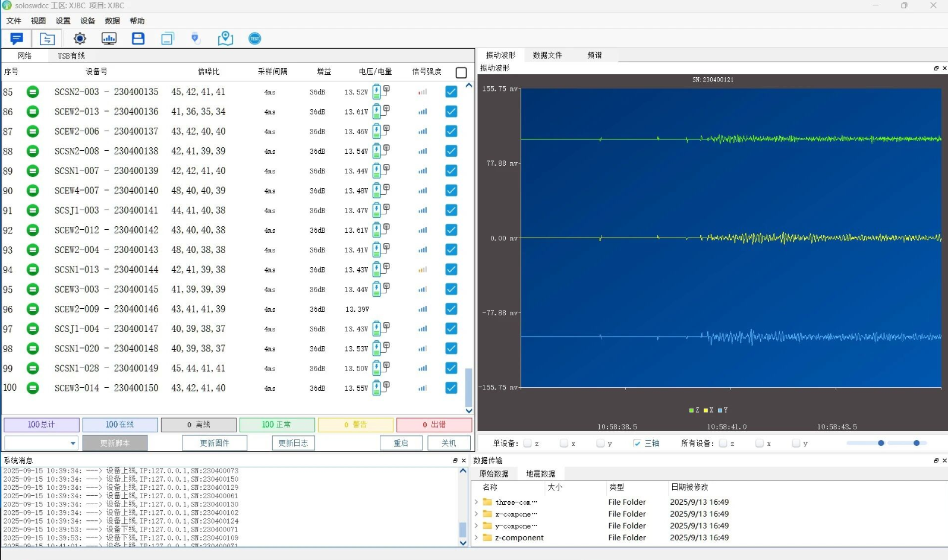Click the 重启 button
The height and width of the screenshot is (560, 948).
point(401,443)
